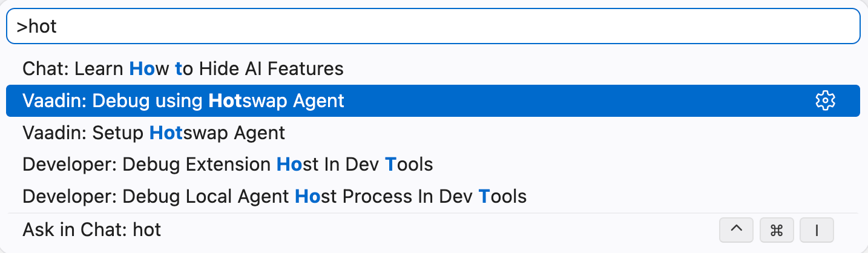Click the command palette input containing ">hot"

pyautogui.click(x=433, y=27)
